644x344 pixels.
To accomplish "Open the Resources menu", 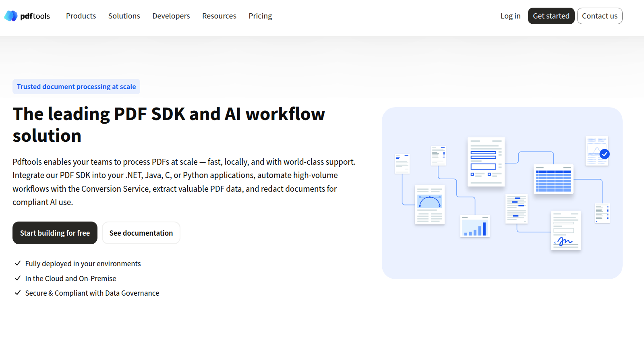I will [219, 16].
